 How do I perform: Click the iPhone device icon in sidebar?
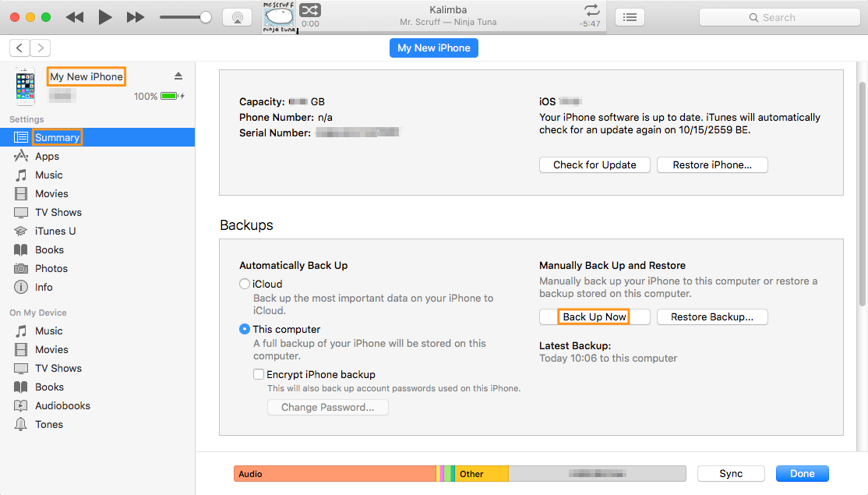(x=25, y=87)
